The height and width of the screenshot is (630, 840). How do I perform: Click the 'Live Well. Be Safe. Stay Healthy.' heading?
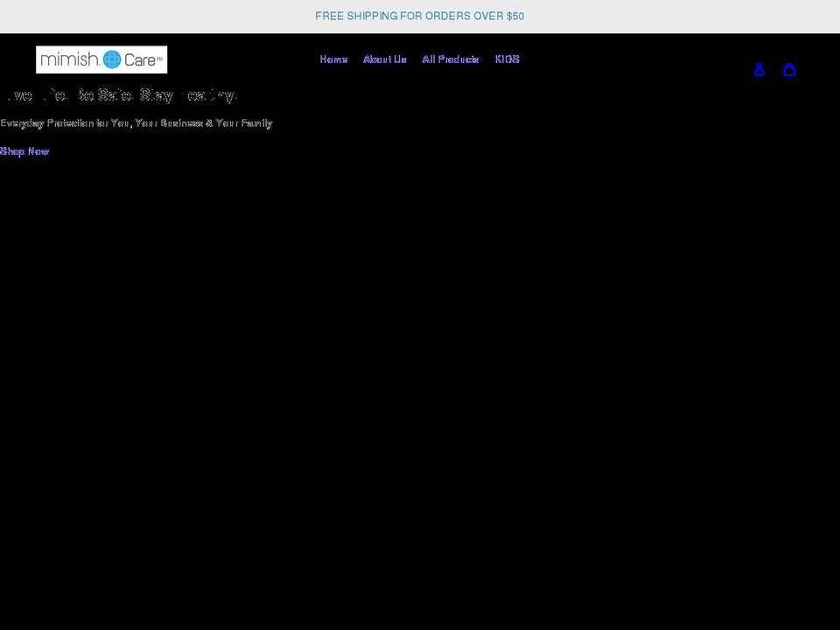(x=118, y=94)
